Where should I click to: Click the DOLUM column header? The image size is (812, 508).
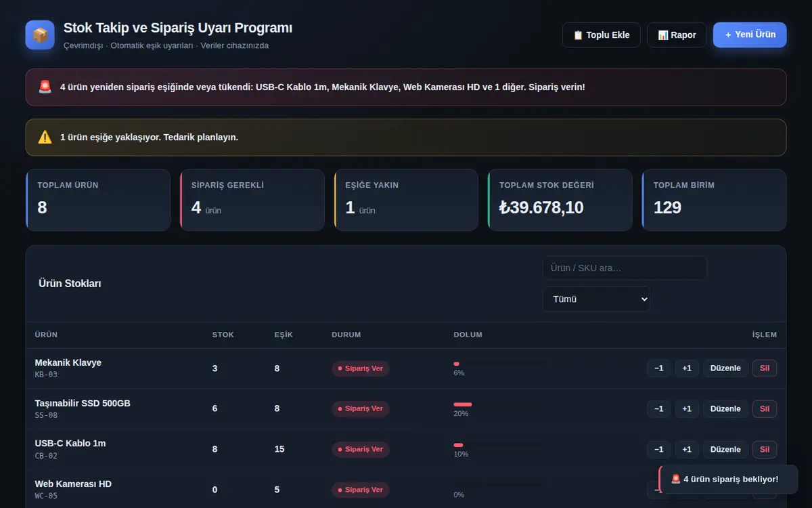click(x=468, y=335)
